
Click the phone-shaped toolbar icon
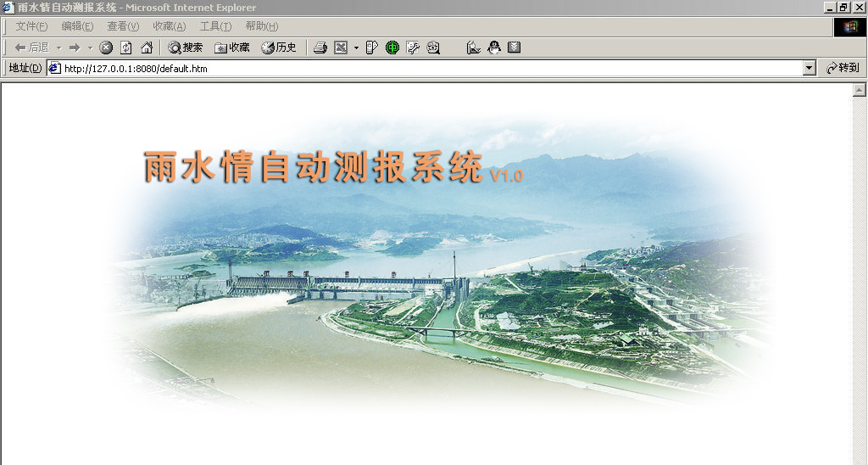[x=372, y=48]
